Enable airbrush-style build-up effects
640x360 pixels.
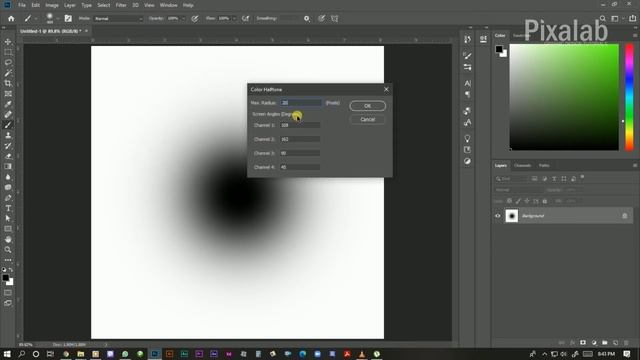coord(245,18)
